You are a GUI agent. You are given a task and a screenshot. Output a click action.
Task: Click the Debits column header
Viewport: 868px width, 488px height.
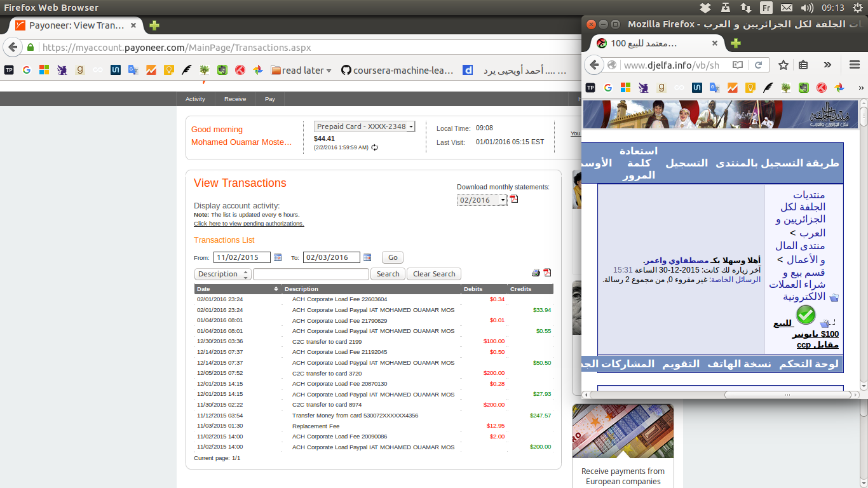[x=484, y=289]
